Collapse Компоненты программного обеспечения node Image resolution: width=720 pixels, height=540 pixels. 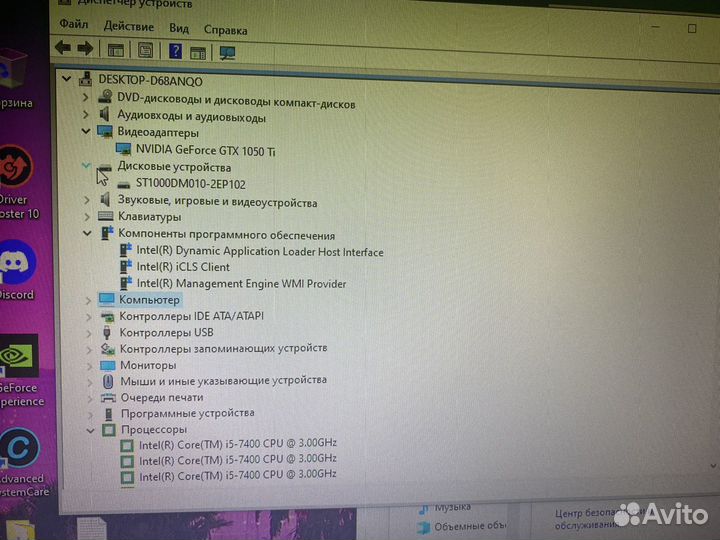coord(87,234)
